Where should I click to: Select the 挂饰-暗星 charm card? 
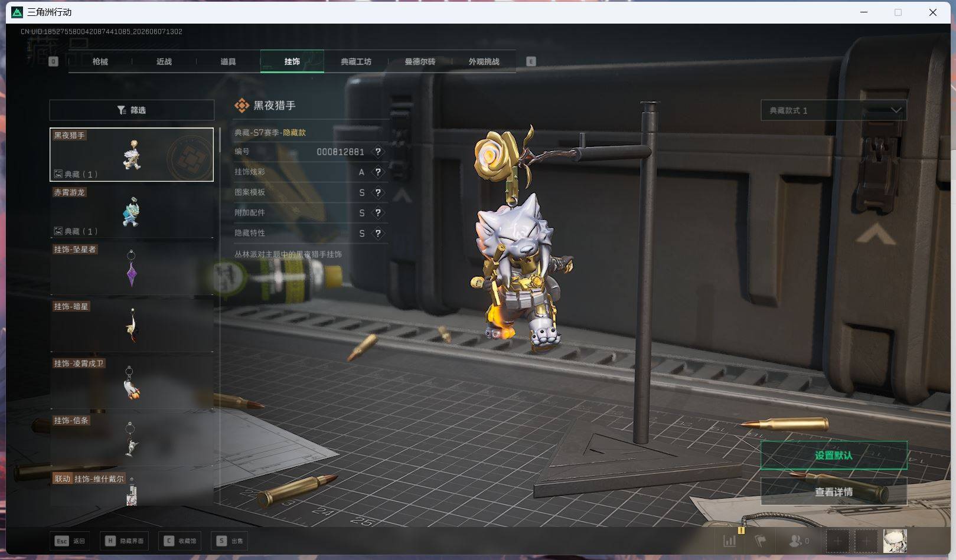[x=132, y=326]
